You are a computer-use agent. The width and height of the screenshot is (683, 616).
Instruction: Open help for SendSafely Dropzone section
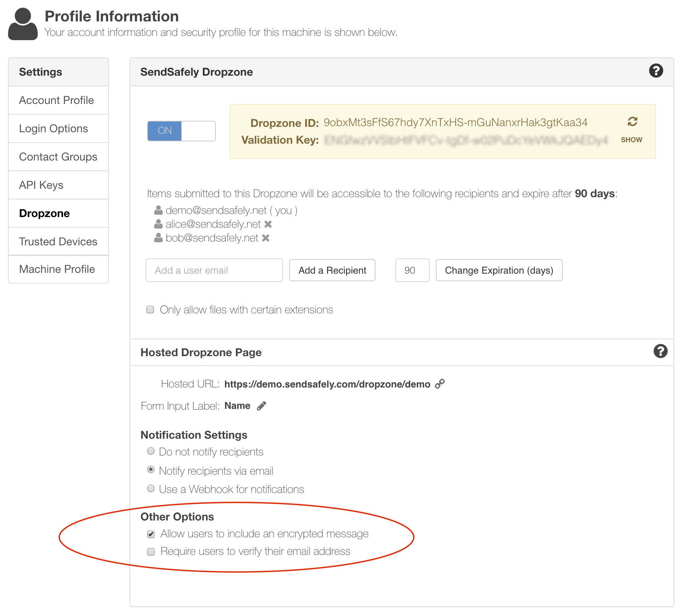click(656, 71)
